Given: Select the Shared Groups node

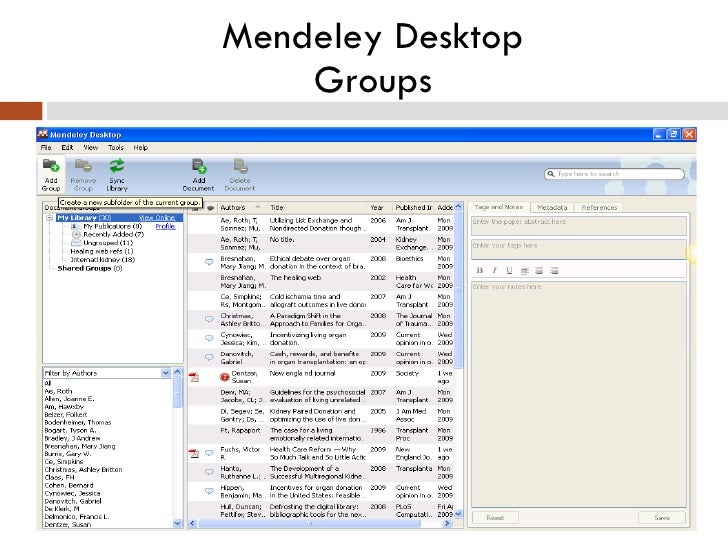Looking at the screenshot, I should click(90, 268).
